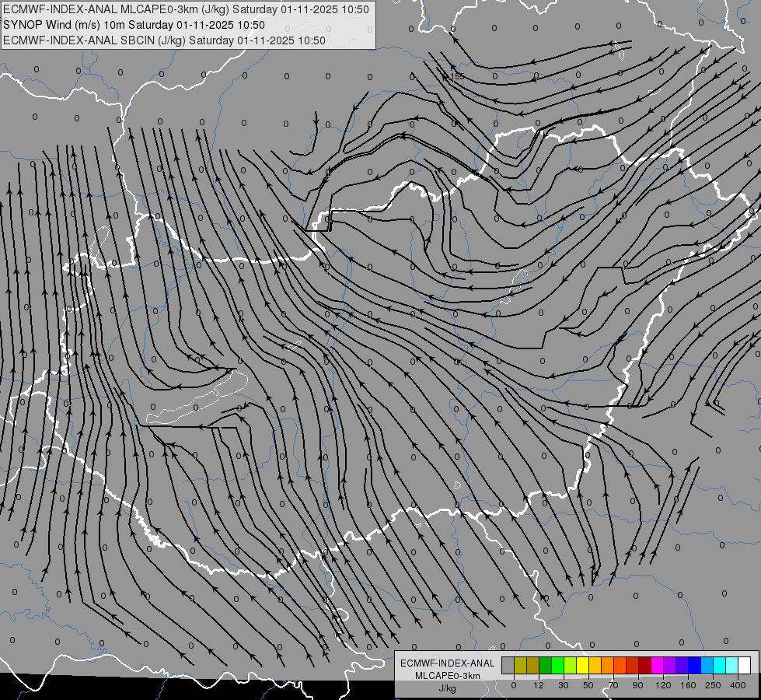Select the white swatch in the legend
Image resolution: width=761 pixels, height=700 pixels.
coord(744,665)
